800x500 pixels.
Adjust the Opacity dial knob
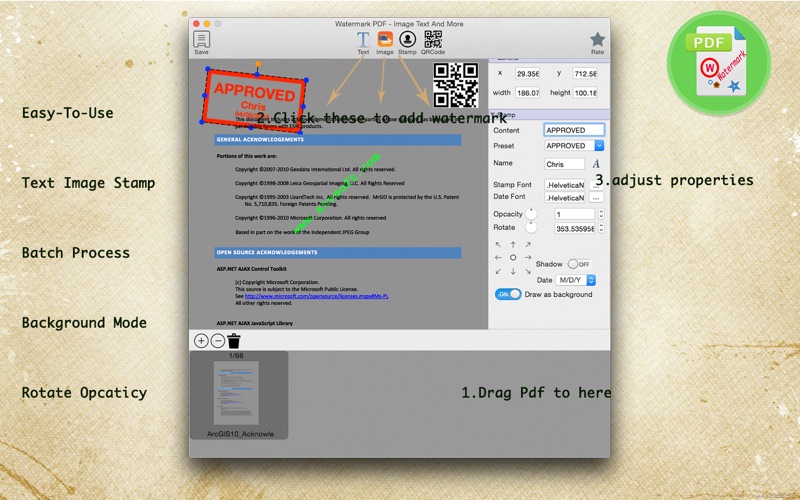pos(531,214)
